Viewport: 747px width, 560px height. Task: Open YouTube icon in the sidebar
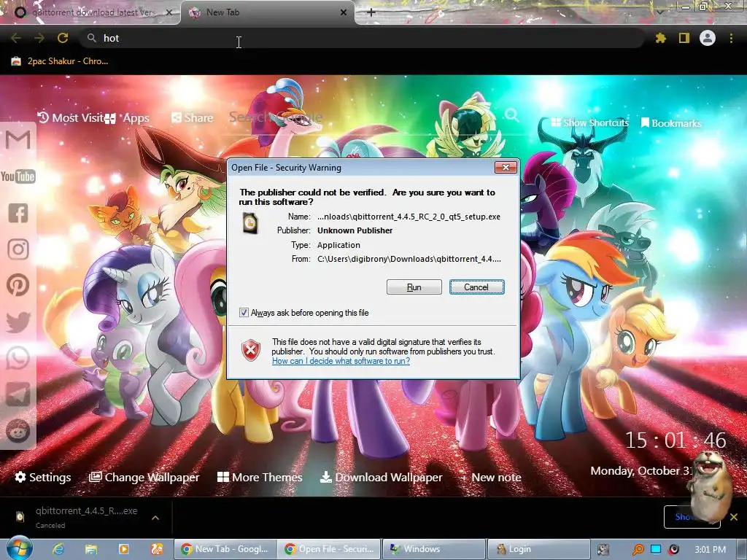point(18,176)
